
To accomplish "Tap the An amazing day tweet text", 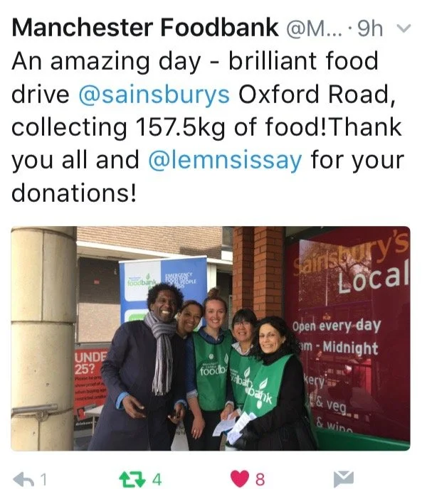I will (x=106, y=62).
